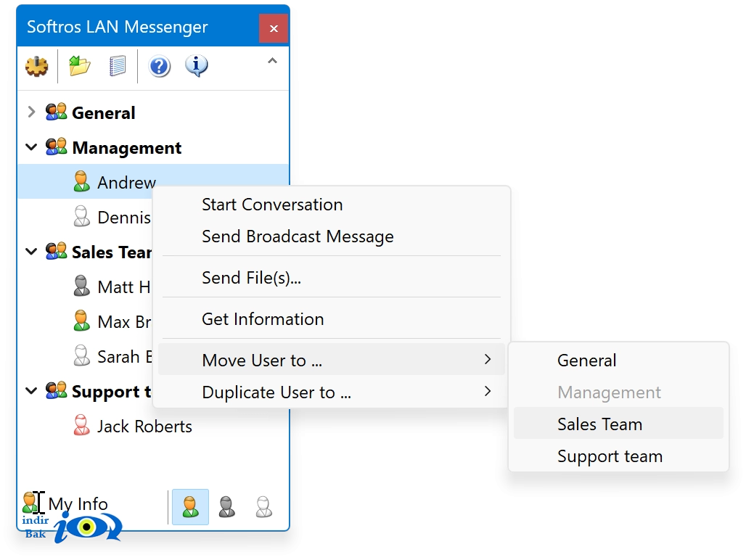Select the Sales Team group icon

tap(56, 251)
